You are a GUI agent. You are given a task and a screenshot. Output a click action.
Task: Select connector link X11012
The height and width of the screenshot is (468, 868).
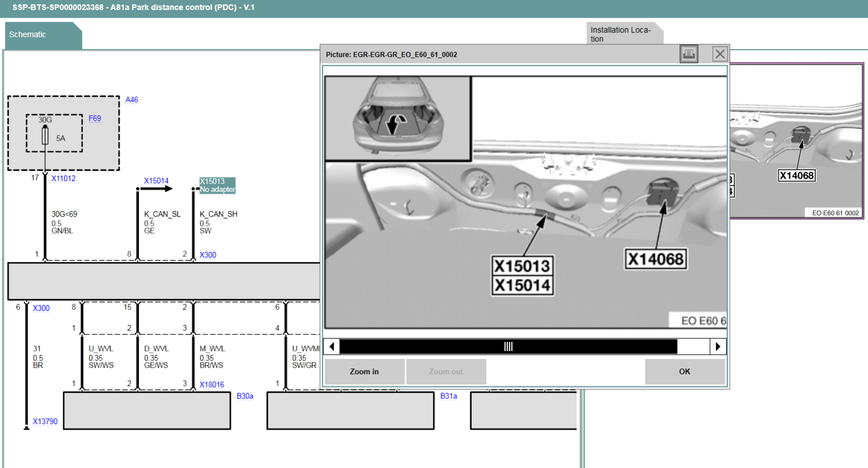click(63, 178)
